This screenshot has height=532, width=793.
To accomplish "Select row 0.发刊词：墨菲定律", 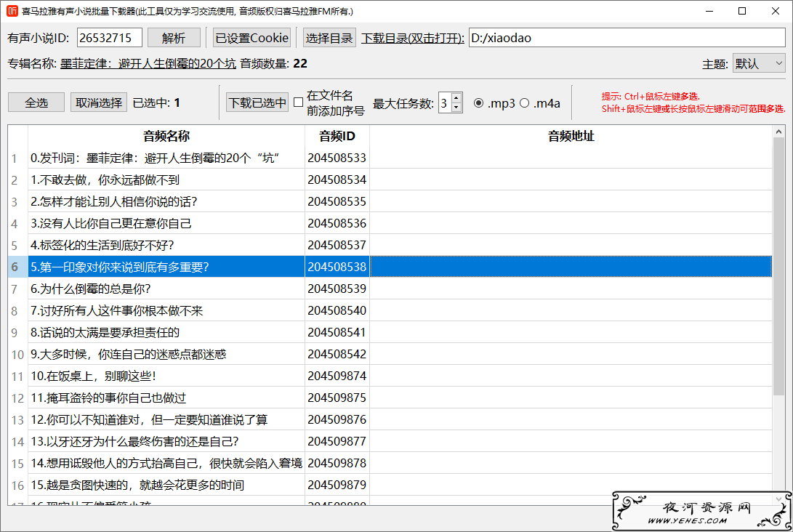I will click(x=166, y=158).
